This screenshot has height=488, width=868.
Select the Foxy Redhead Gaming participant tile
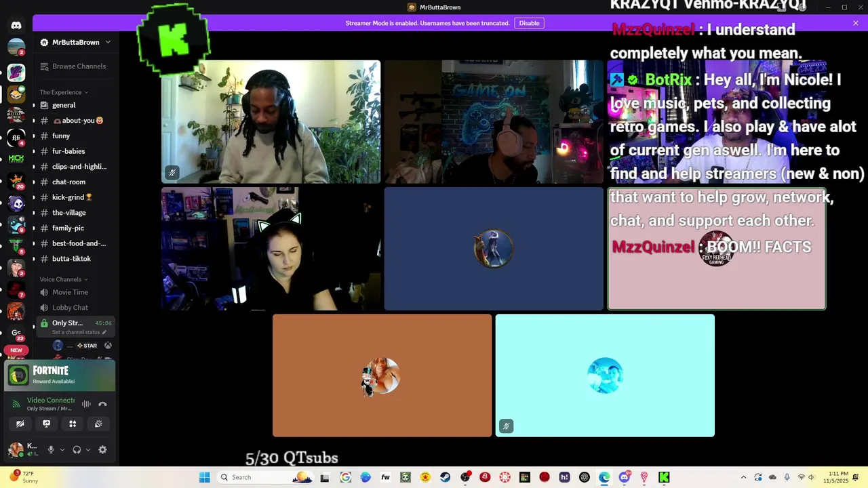click(716, 249)
